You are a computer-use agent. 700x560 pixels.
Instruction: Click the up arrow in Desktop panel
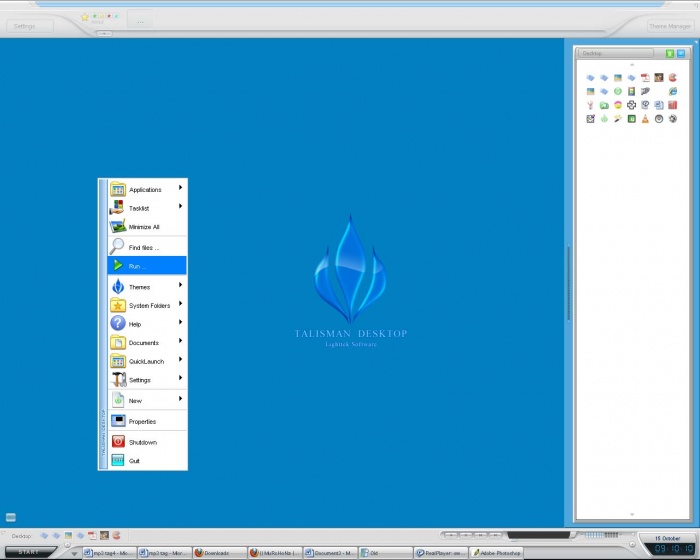pyautogui.click(x=632, y=65)
